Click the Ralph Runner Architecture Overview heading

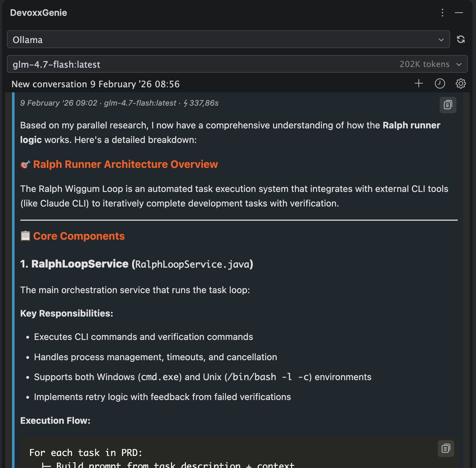click(x=125, y=164)
